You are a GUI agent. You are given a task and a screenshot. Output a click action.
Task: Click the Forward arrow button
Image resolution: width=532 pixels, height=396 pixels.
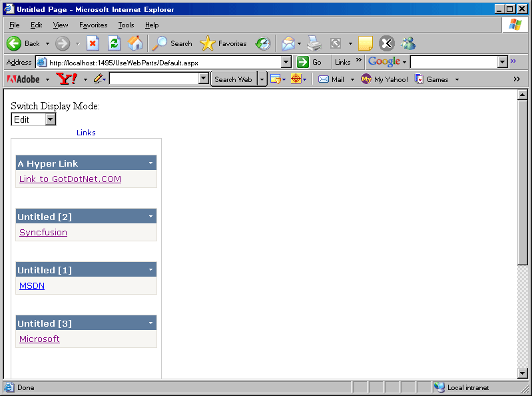point(63,43)
